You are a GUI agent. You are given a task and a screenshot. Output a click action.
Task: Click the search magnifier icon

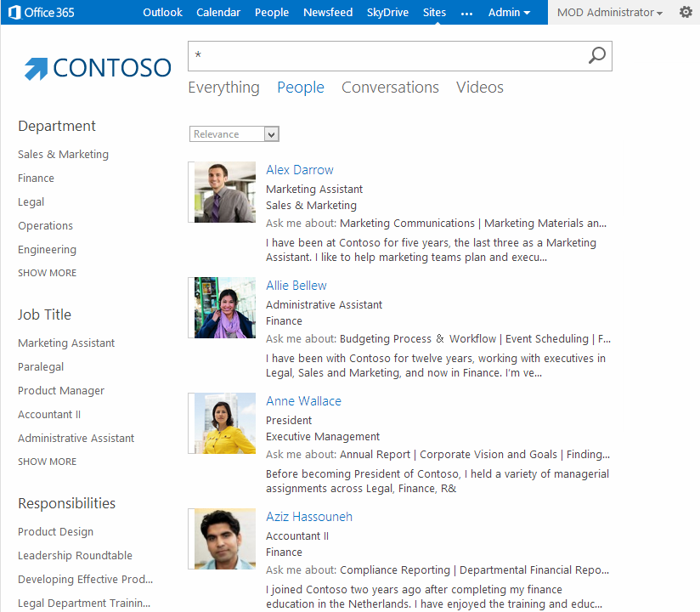click(597, 56)
